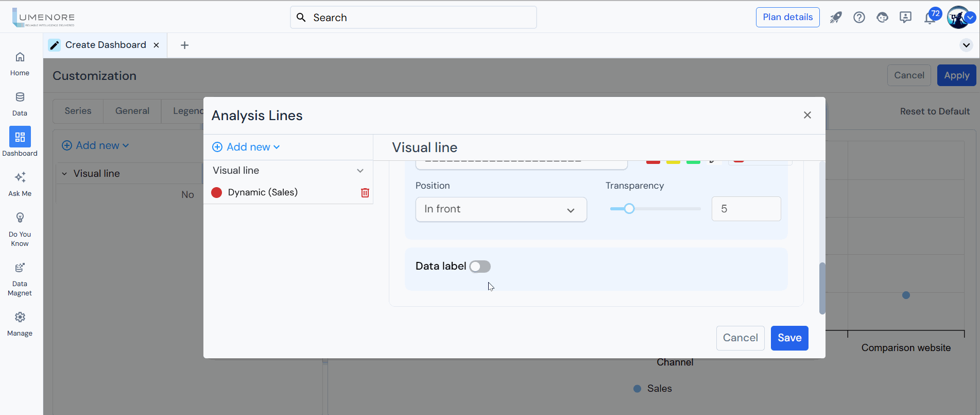Viewport: 980px width, 415px height.
Task: Go to the Data section in sidebar
Action: click(x=20, y=103)
